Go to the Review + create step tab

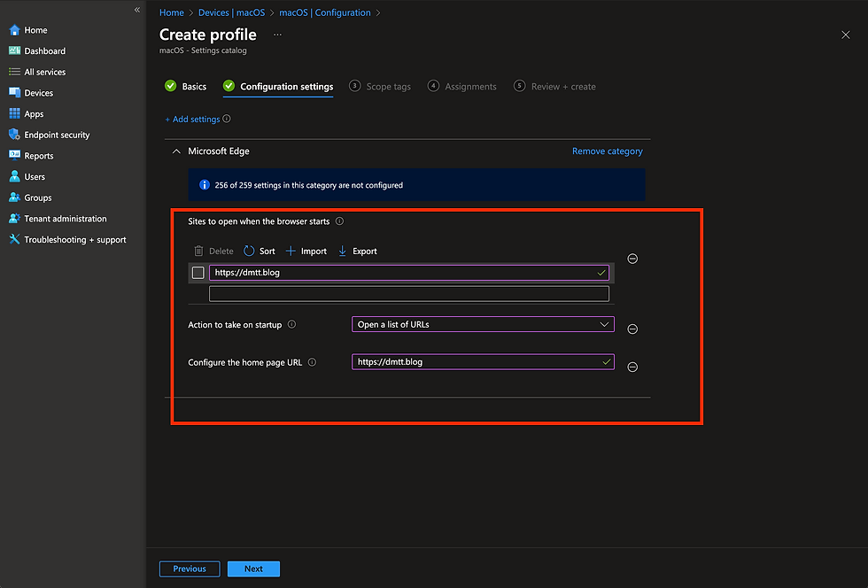(x=554, y=87)
